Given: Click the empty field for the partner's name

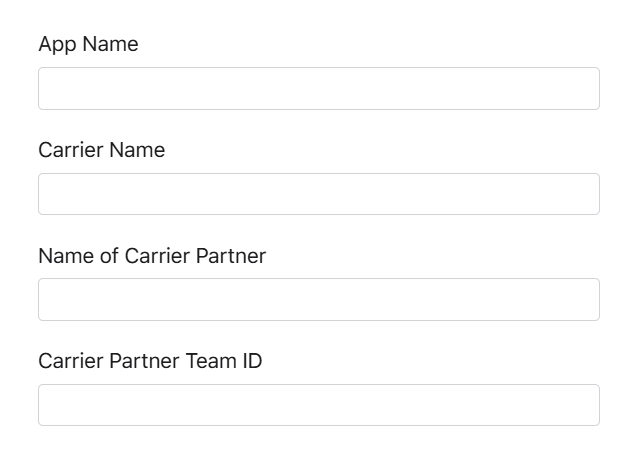Looking at the screenshot, I should click(x=318, y=299).
